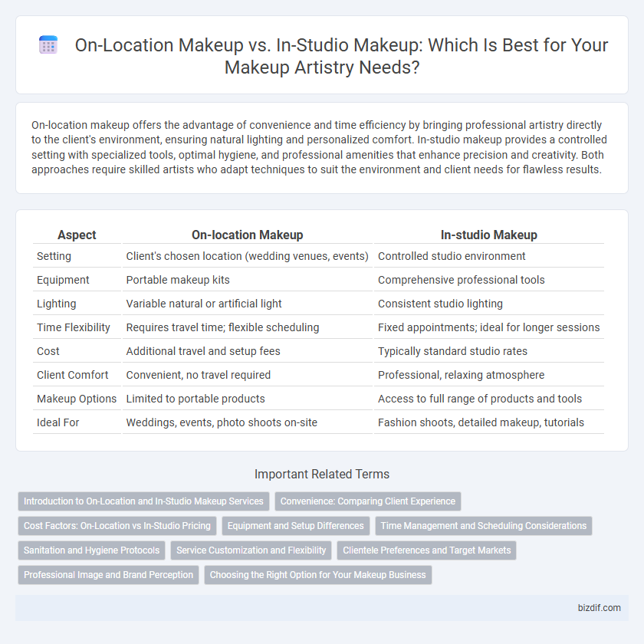Image resolution: width=644 pixels, height=644 pixels.
Task: Select the 'Cost' row label
Action: (x=48, y=352)
